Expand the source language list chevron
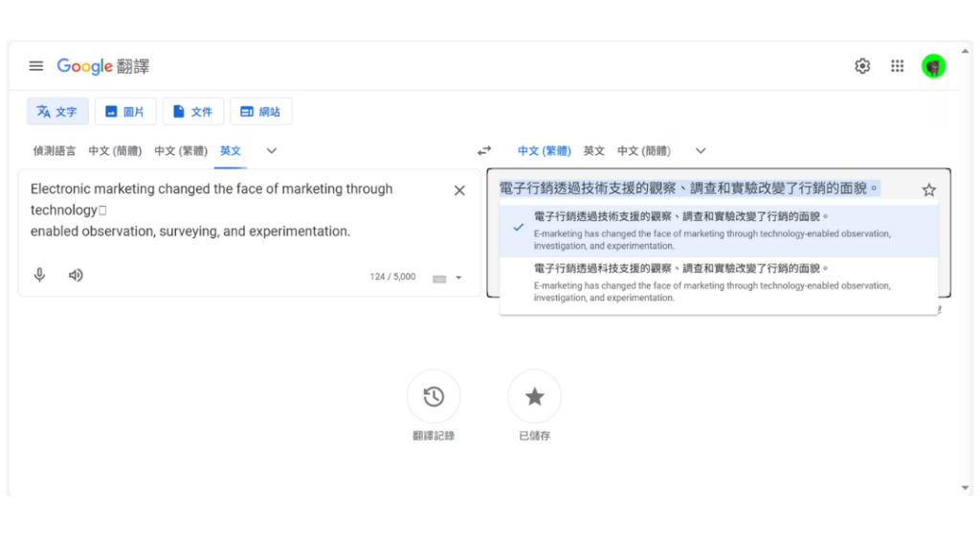Viewport: 980px width, 551px height. click(271, 151)
